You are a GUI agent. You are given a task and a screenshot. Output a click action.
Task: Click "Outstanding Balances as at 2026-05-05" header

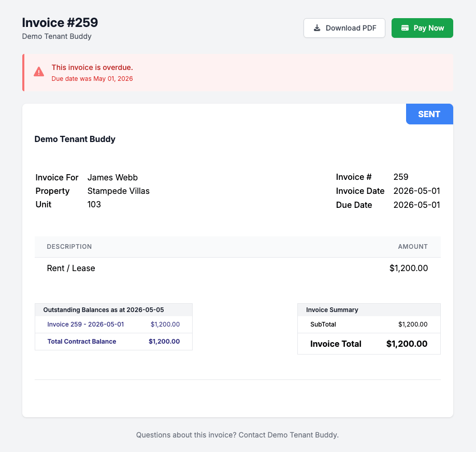pyautogui.click(x=104, y=310)
